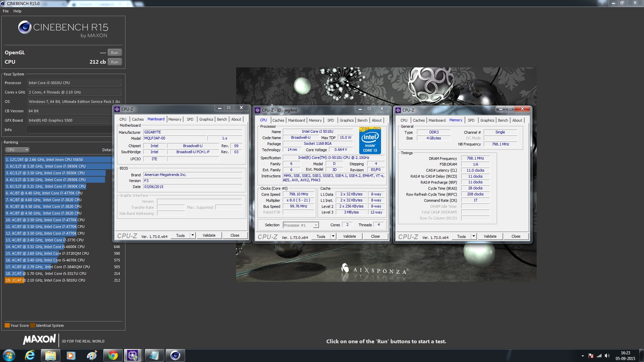This screenshot has width=644, height=362.
Task: Open Windows Explorer from taskbar
Action: [x=51, y=355]
